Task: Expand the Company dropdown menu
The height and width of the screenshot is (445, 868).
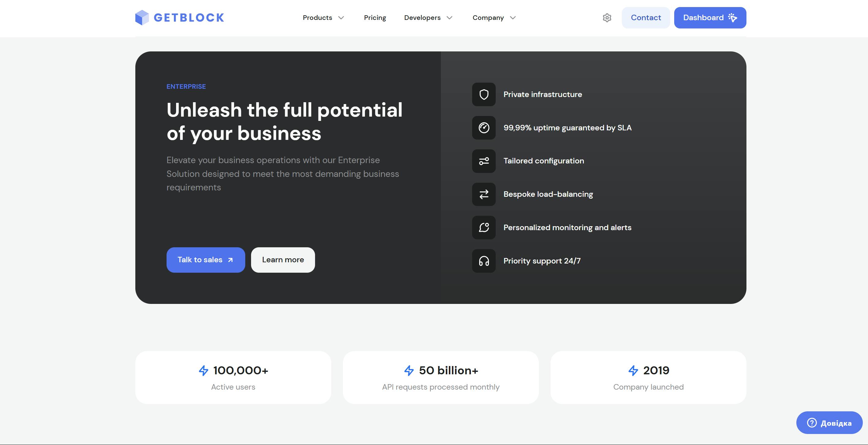Action: pyautogui.click(x=494, y=18)
